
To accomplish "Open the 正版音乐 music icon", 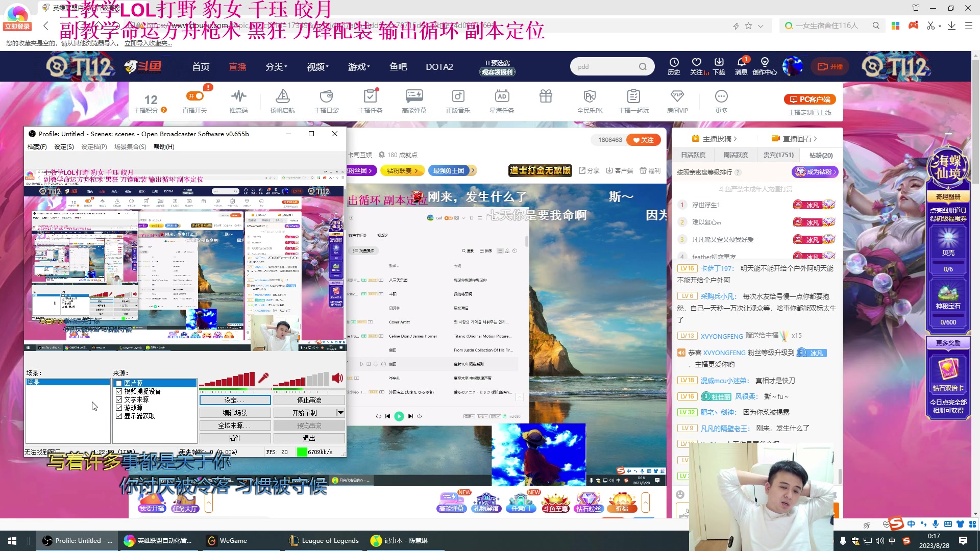I will (x=458, y=101).
